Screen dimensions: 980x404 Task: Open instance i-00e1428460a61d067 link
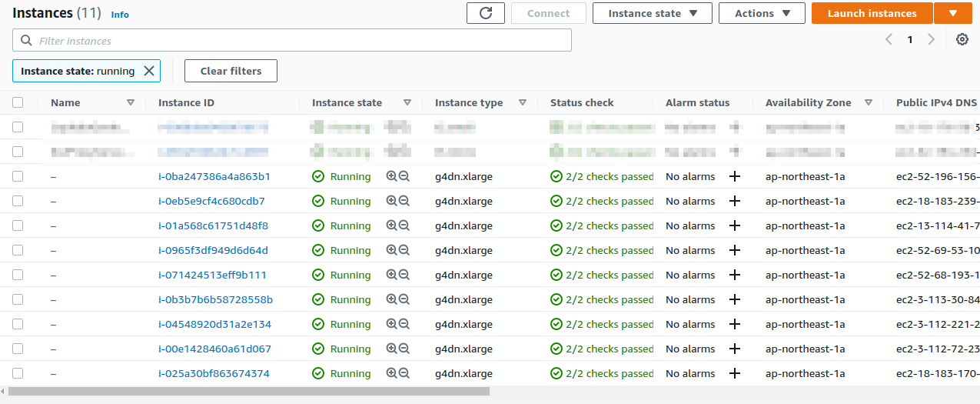[214, 349]
